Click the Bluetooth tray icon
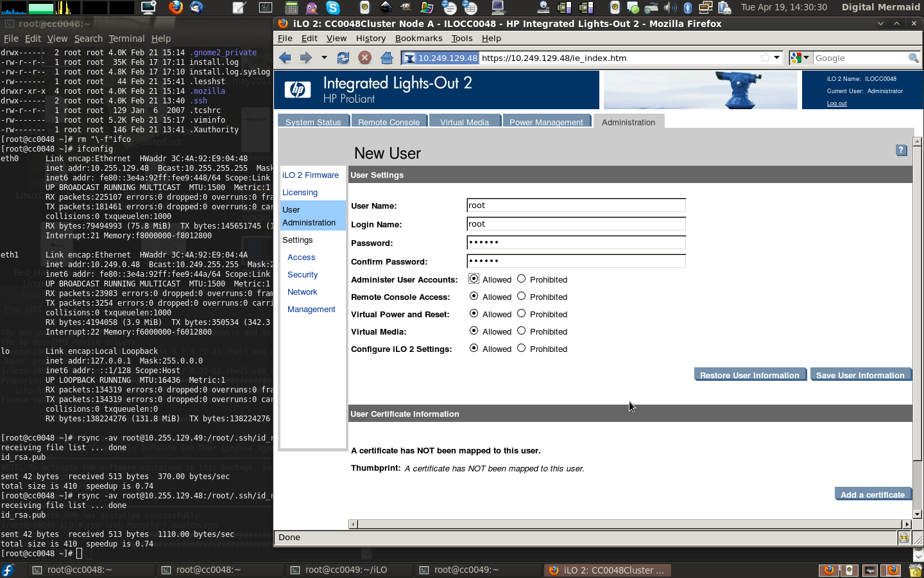Viewport: 924px width, 578px height. coord(687,8)
